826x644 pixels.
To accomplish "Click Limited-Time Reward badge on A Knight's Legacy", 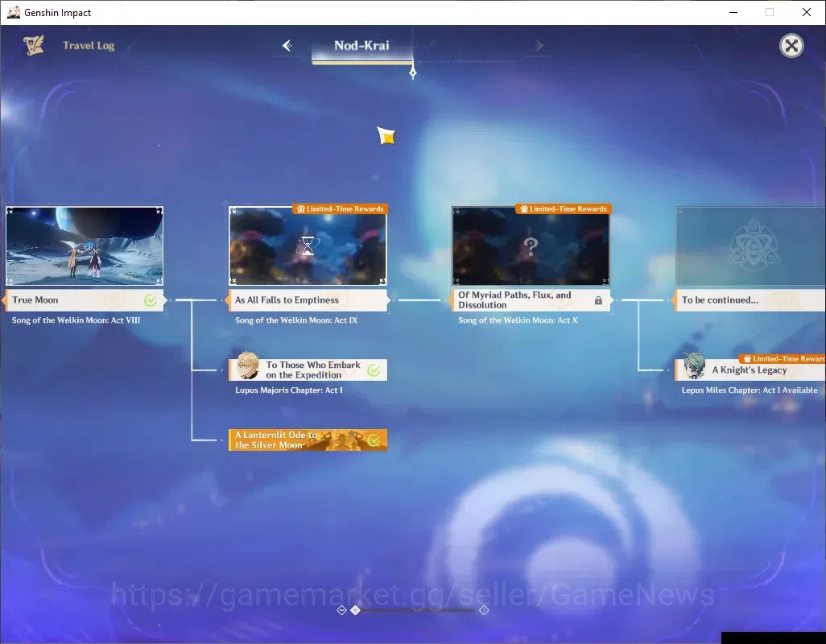I will [x=783, y=358].
